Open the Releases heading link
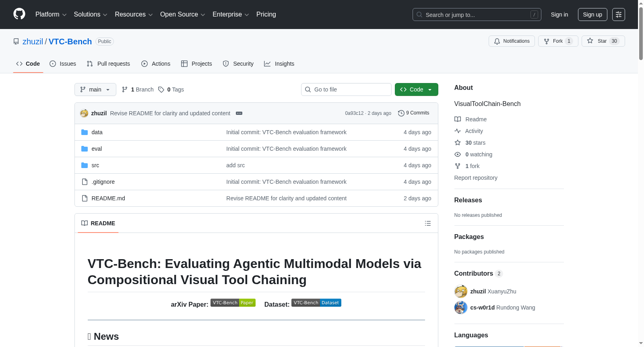Screen dimensions: 644x347 (468, 200)
